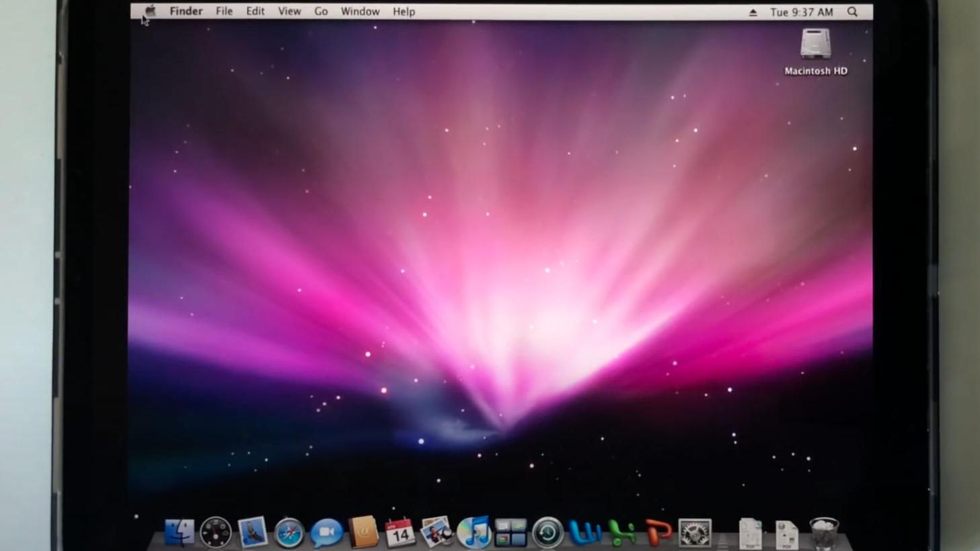The height and width of the screenshot is (551, 980).
Task: Open iTunes from the Dock
Action: [x=474, y=533]
